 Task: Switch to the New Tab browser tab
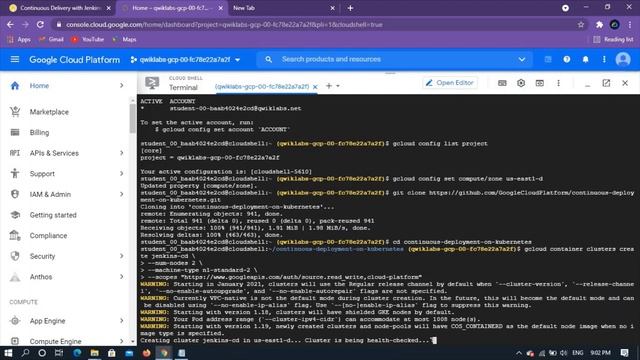pos(283,8)
